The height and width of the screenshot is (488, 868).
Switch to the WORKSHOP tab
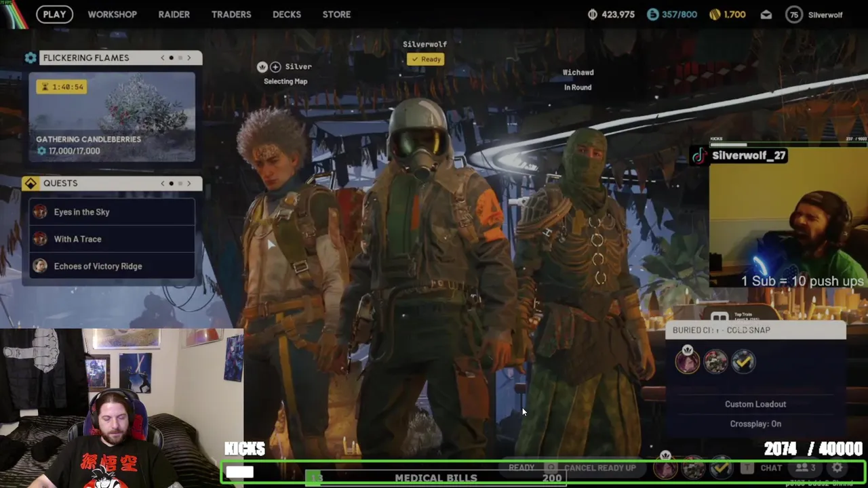point(112,14)
